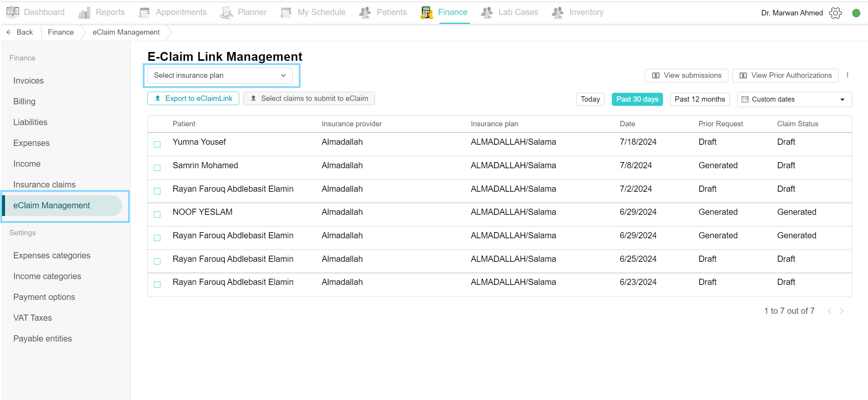Click the Inventory icon in navigation bar

tap(558, 13)
